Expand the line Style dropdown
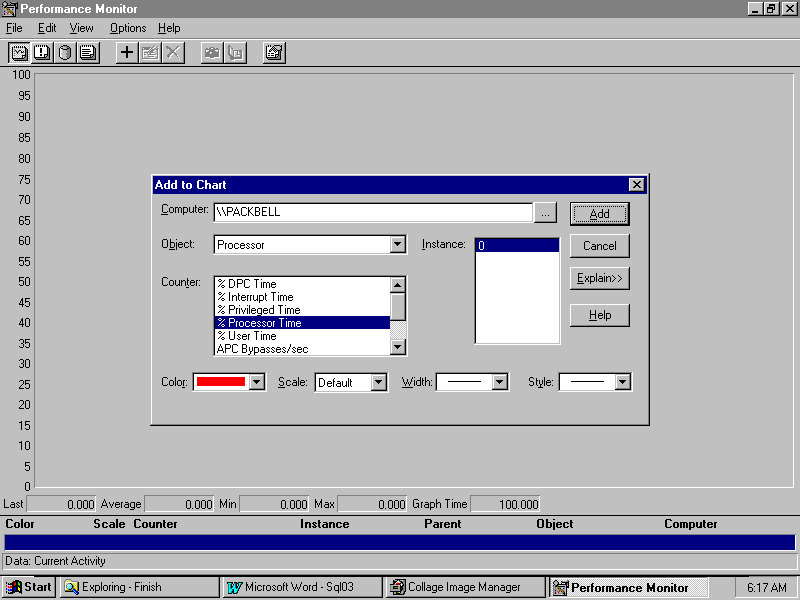 coord(622,382)
